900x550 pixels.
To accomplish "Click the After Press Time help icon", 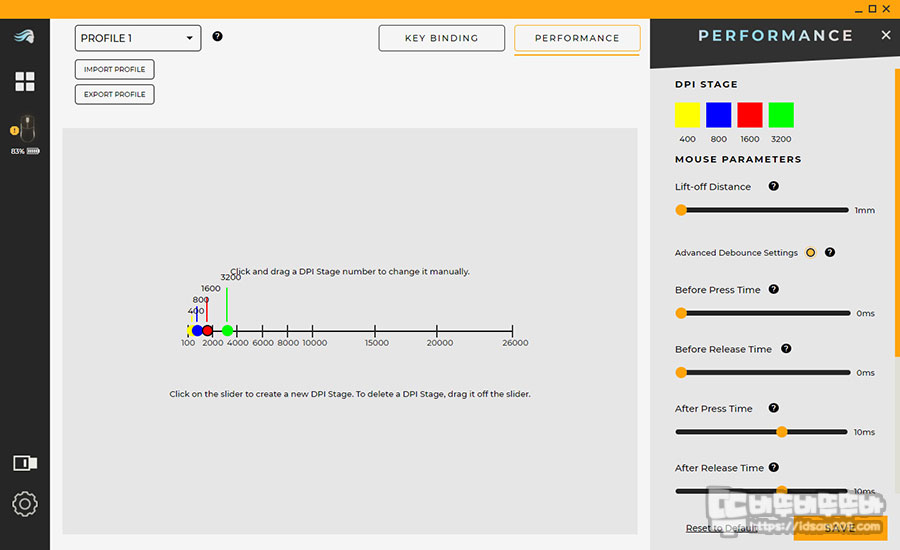I will click(x=774, y=408).
